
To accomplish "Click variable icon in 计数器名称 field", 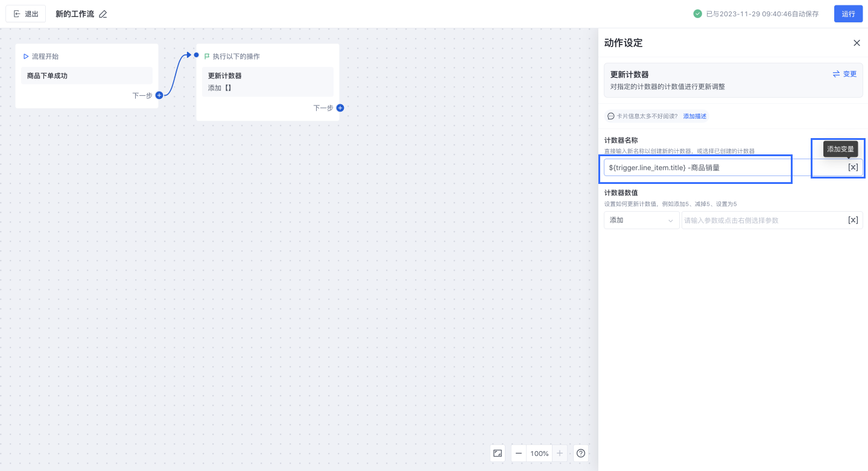I will click(x=853, y=168).
